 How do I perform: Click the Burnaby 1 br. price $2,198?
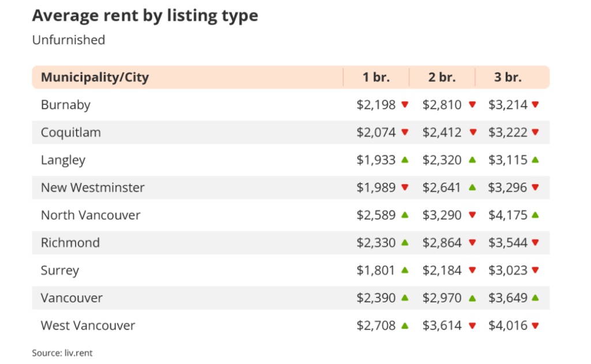point(376,105)
